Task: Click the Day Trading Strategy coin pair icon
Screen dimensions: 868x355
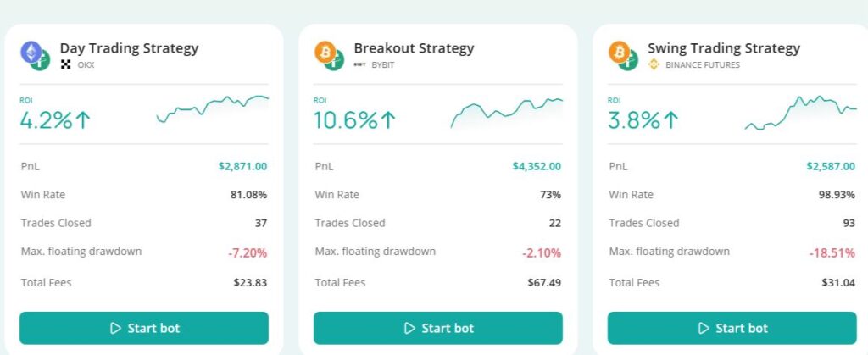Action: pyautogui.click(x=35, y=55)
